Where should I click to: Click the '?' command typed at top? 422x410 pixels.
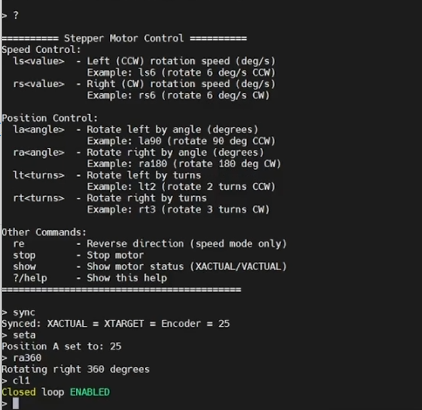[x=16, y=15]
